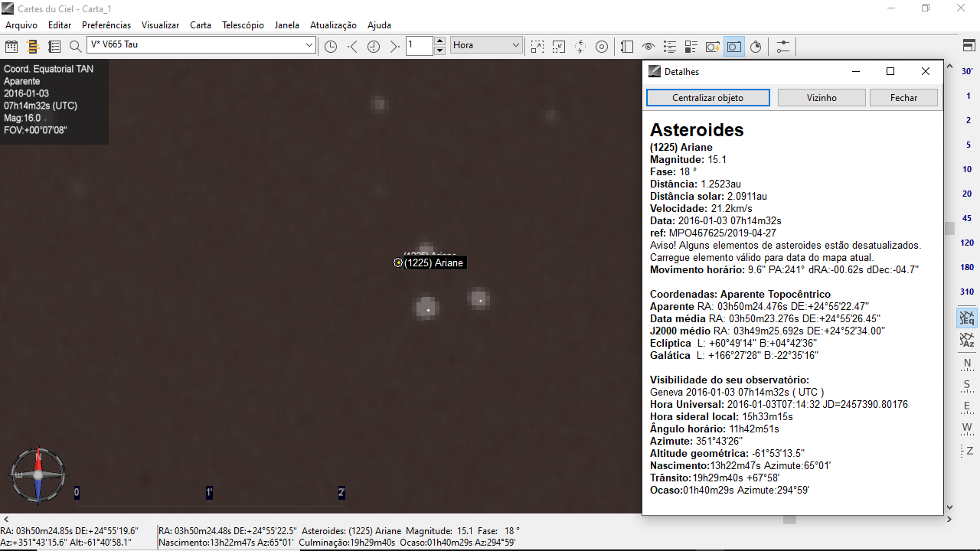The image size is (980, 551).
Task: Set field of view to 30'
Action: coord(968,71)
